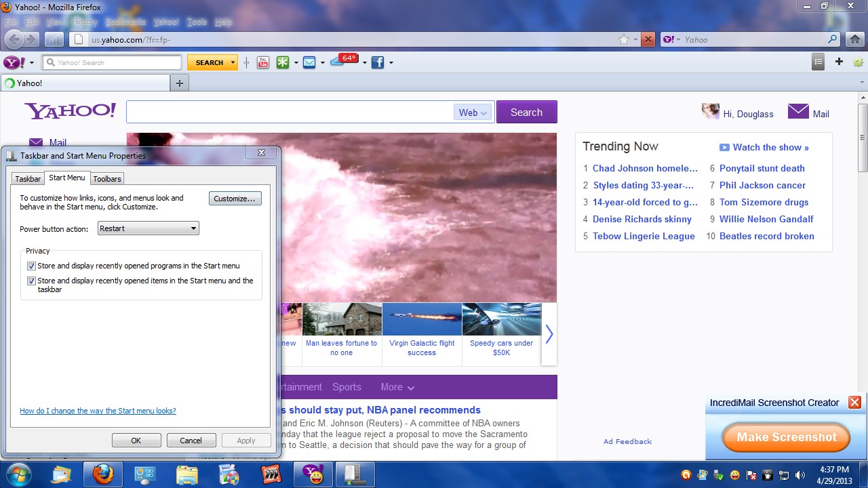The width and height of the screenshot is (868, 488).
Task: Click OK in Taskbar Properties dialog
Action: 136,441
